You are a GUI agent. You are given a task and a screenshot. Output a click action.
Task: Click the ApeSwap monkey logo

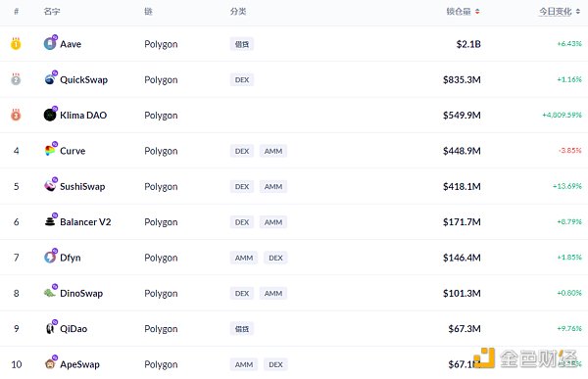tap(50, 364)
